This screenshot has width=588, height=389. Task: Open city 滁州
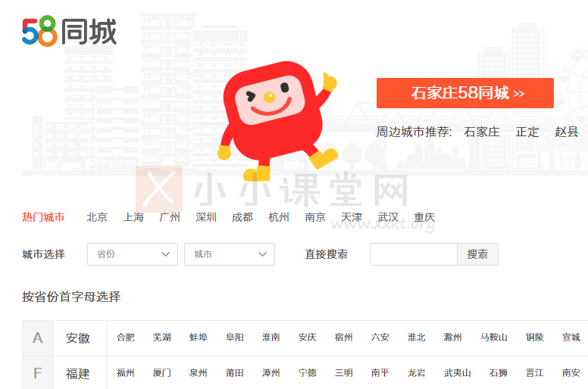coord(453,338)
